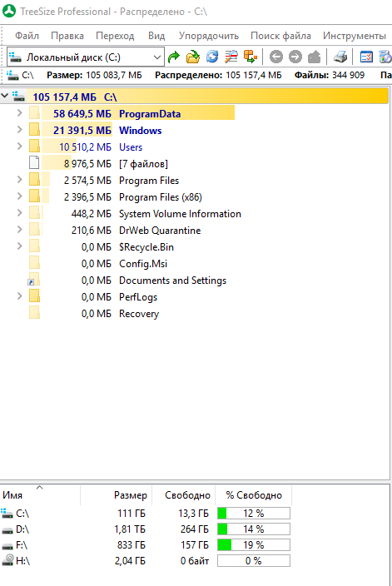Click the C:\ 12 % free bar
This screenshot has width=392, height=586.
tap(254, 513)
